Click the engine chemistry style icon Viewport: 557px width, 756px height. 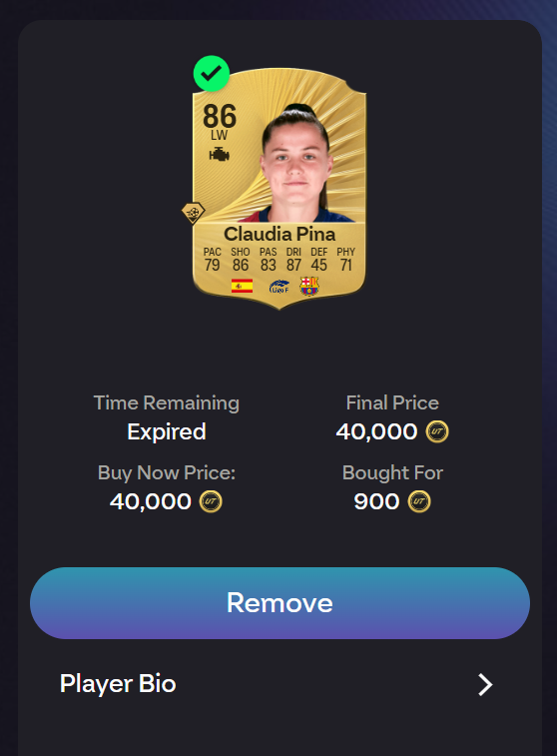[220, 155]
